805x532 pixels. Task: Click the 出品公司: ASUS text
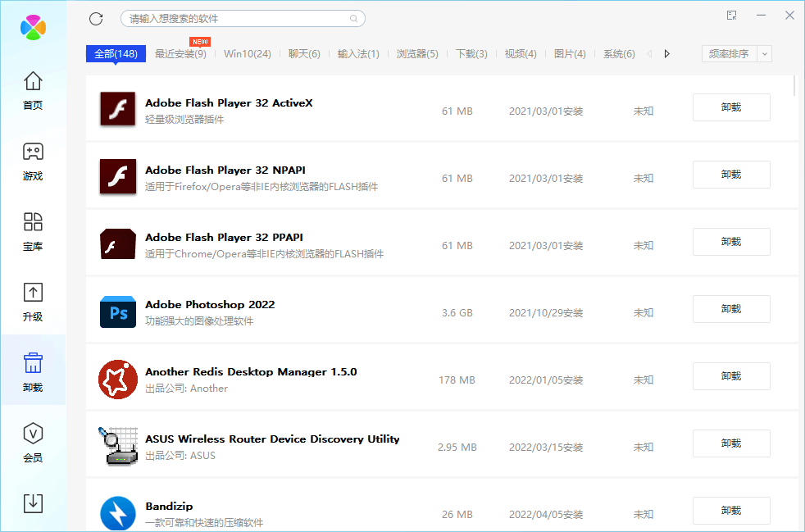point(180,456)
